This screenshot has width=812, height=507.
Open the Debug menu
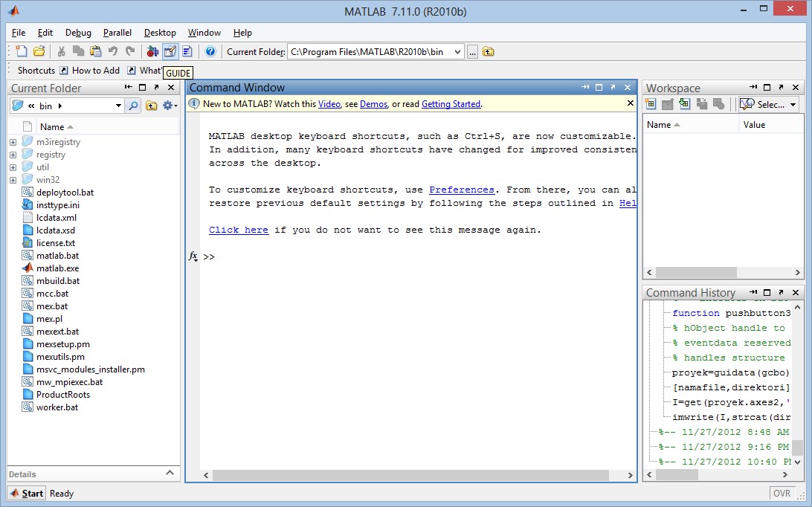[x=78, y=33]
